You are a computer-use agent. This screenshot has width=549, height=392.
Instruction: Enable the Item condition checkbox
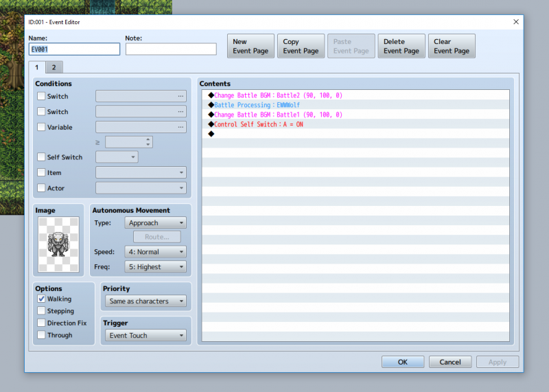(x=41, y=172)
